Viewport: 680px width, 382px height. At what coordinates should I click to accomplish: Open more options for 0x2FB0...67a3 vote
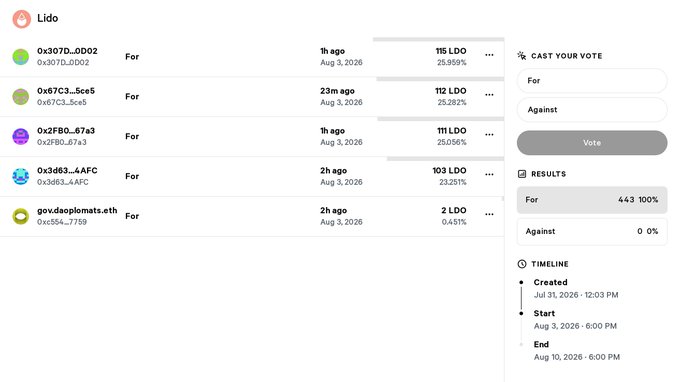(489, 135)
